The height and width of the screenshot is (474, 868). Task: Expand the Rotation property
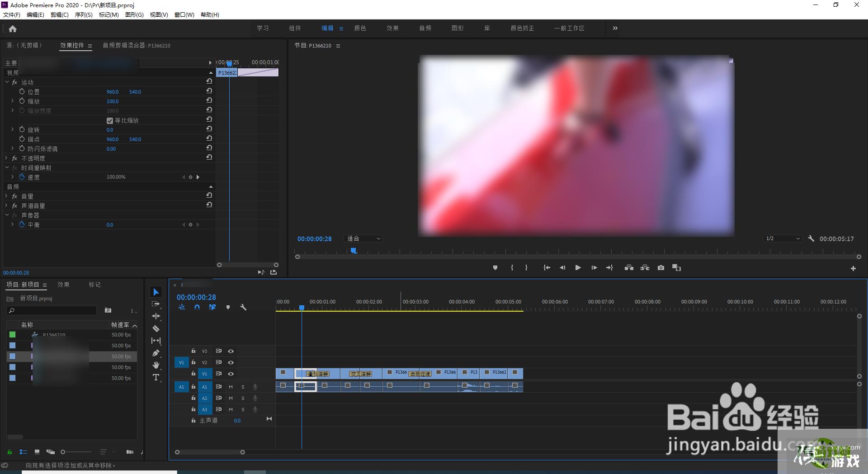point(13,130)
